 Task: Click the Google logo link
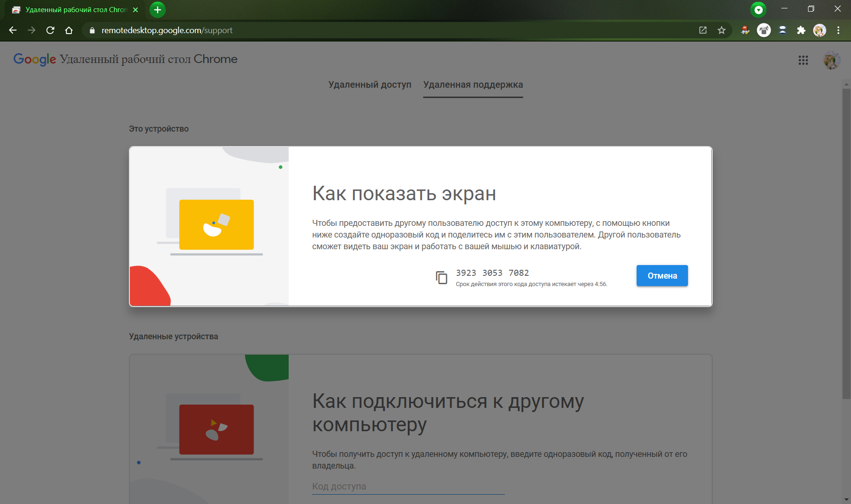pos(35,59)
